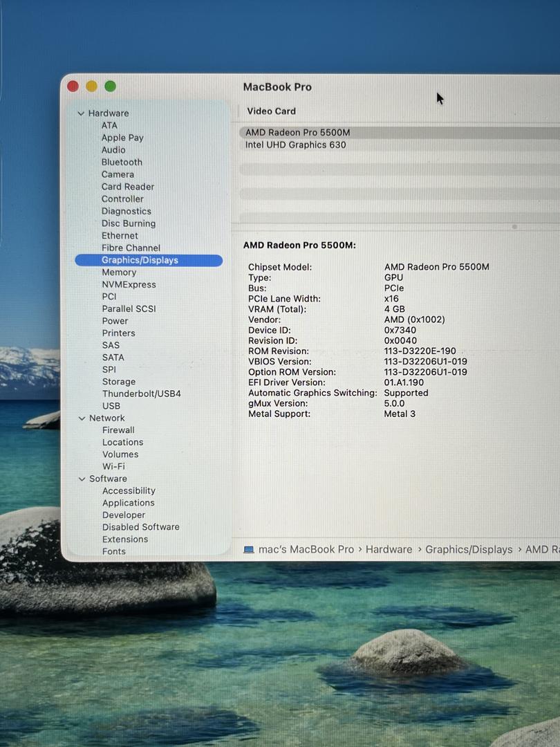Show Volumes under Network

point(120,454)
